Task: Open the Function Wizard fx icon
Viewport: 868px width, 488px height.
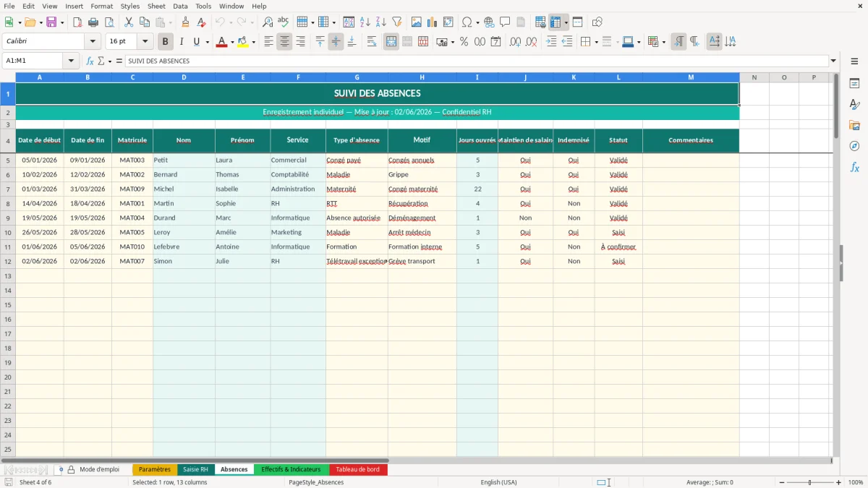Action: point(90,61)
